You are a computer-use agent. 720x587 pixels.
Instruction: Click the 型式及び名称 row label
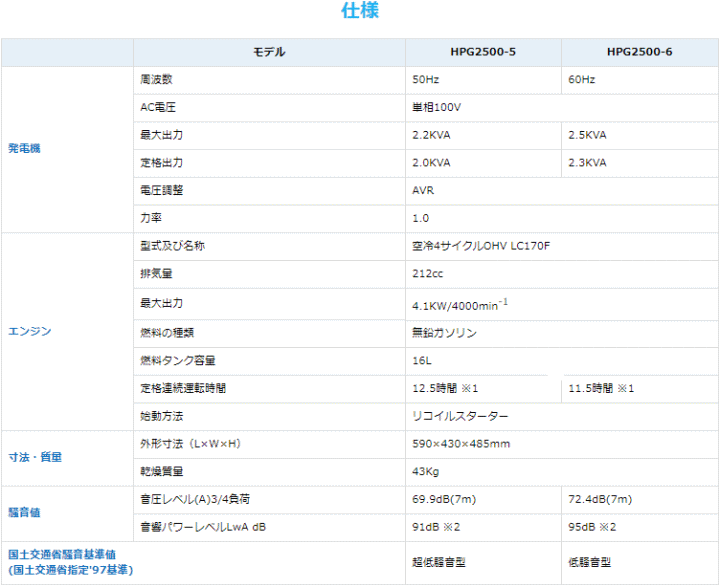tap(173, 246)
